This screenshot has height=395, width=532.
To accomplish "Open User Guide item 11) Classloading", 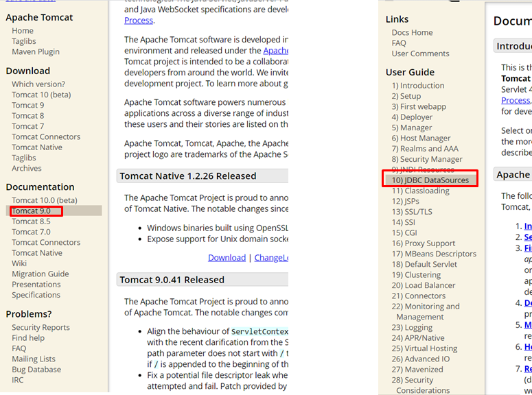I will click(x=421, y=191).
